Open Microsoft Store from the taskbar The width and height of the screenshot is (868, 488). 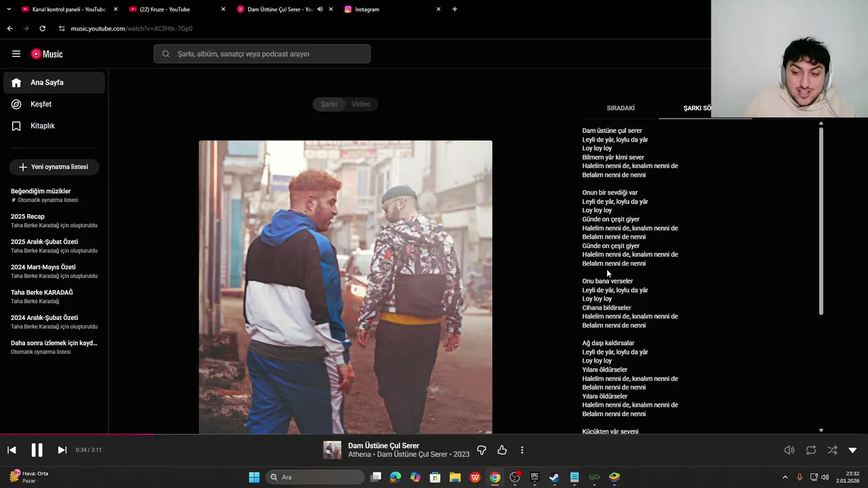[435, 477]
